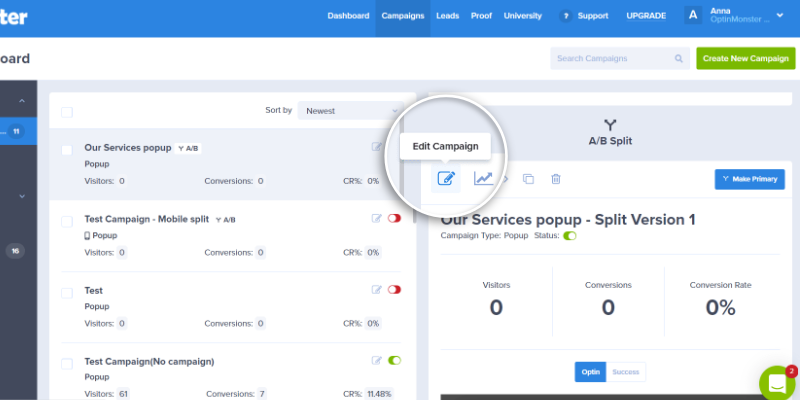Click into the Search Campaigns field
Image resolution: width=800 pixels, height=400 pixels.
point(620,58)
